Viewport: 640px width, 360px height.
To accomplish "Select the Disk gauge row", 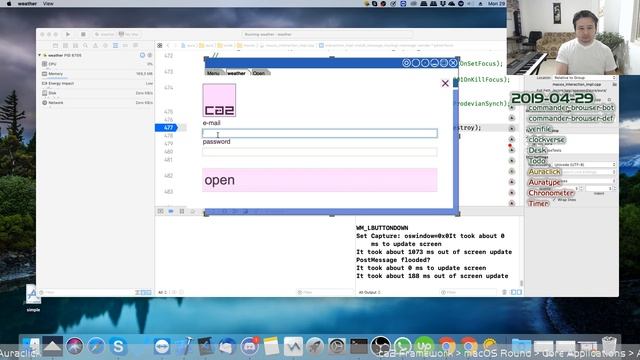I will click(x=97, y=93).
